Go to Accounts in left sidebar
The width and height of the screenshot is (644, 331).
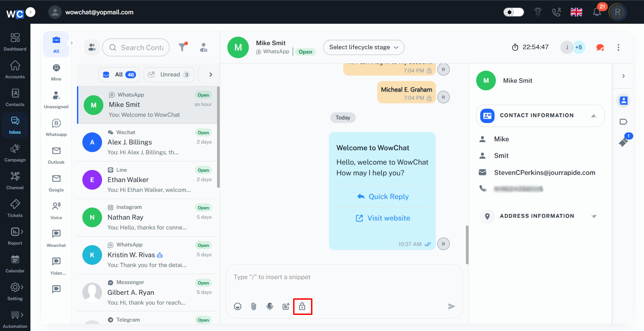(15, 70)
